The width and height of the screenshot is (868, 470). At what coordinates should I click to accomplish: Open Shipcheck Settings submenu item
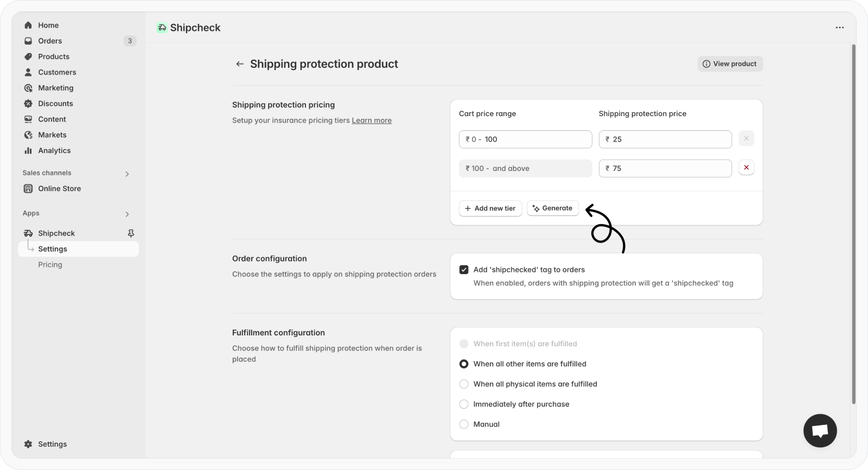[x=79, y=249]
